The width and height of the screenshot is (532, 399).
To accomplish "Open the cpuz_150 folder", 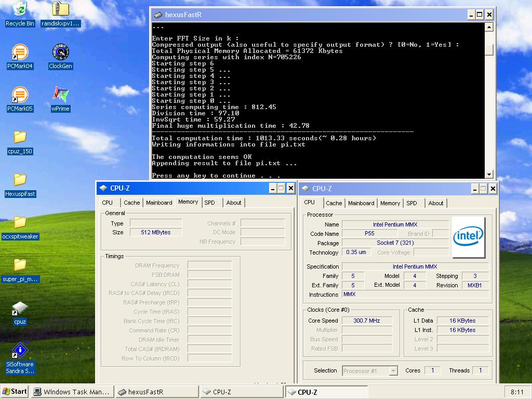I will (20, 142).
